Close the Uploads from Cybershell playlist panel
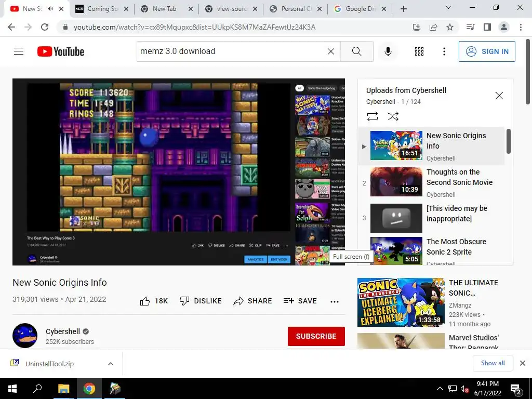The height and width of the screenshot is (399, 532). click(499, 96)
